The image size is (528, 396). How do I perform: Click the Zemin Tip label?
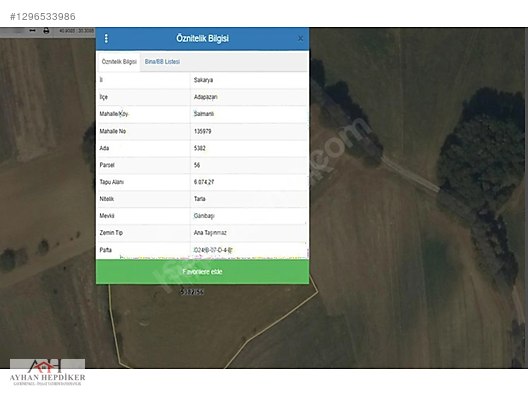[x=111, y=233]
